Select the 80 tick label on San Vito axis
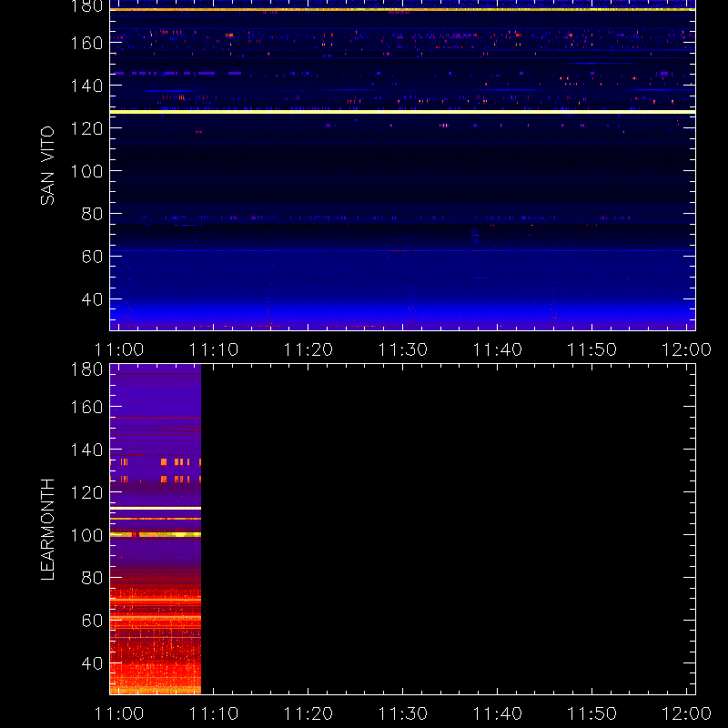728x728 pixels. coord(92,214)
